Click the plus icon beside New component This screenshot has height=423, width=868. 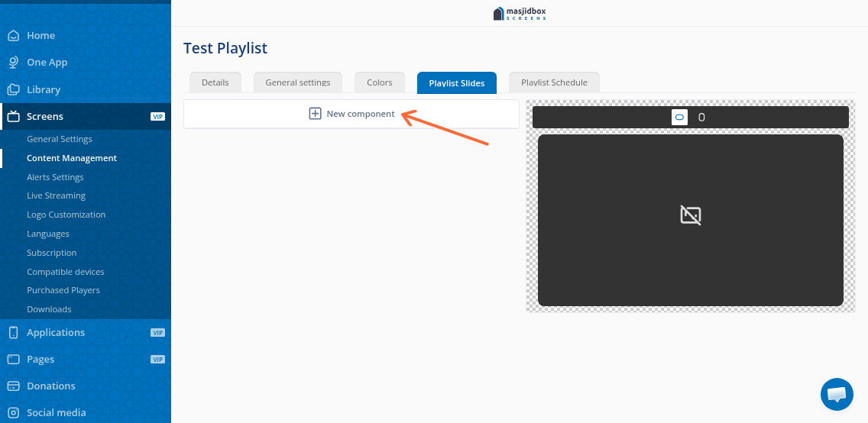click(315, 114)
